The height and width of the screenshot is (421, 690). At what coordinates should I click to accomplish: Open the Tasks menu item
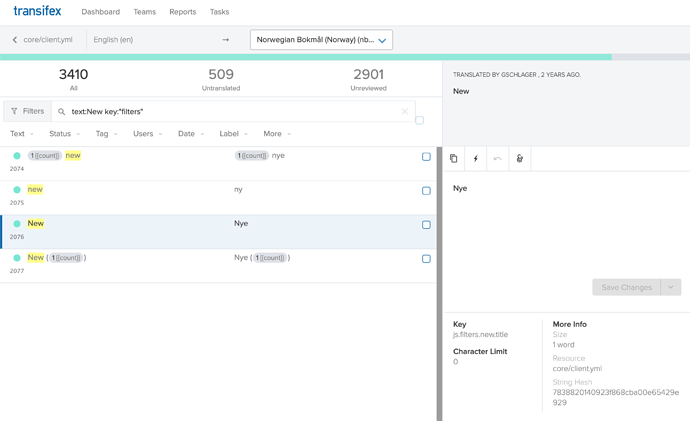coord(220,12)
